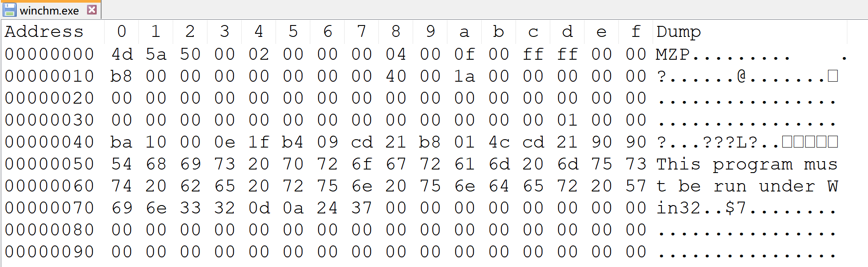
Task: Select address 00000050 in the Address column
Action: pyautogui.click(x=49, y=164)
